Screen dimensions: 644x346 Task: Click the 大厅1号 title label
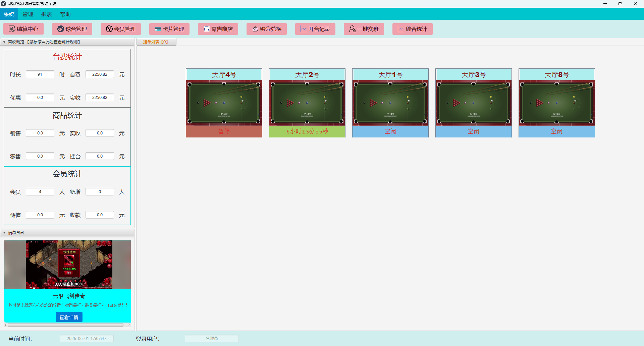coord(390,75)
